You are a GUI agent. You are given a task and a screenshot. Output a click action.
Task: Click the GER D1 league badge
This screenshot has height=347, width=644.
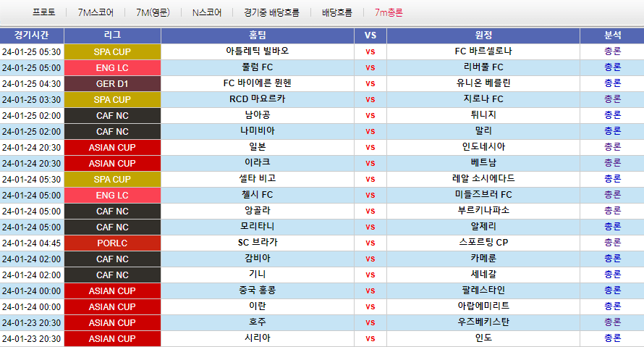[x=112, y=83]
